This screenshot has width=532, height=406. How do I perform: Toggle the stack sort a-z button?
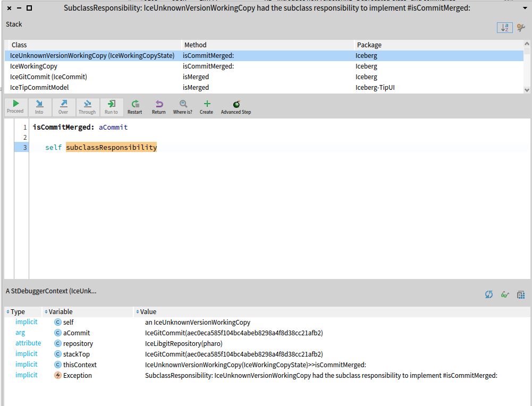click(504, 28)
